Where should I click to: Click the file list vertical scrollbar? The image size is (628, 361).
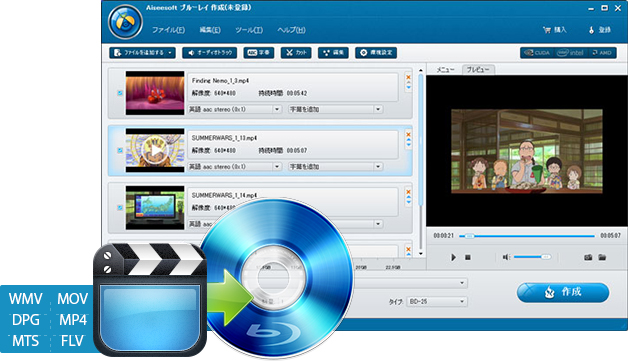(421, 140)
